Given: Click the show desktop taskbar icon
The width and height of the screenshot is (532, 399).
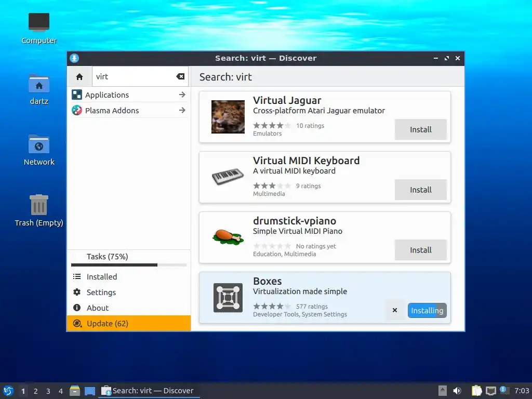Looking at the screenshot, I should [x=90, y=391].
